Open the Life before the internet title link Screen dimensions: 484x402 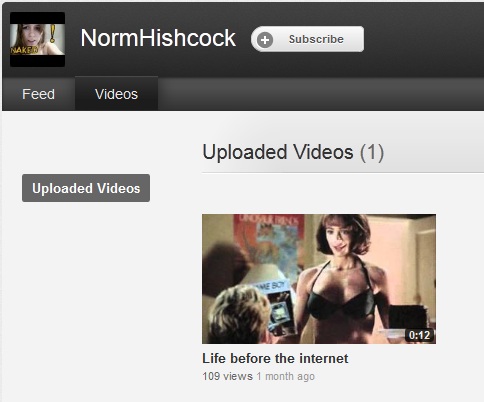coord(275,359)
